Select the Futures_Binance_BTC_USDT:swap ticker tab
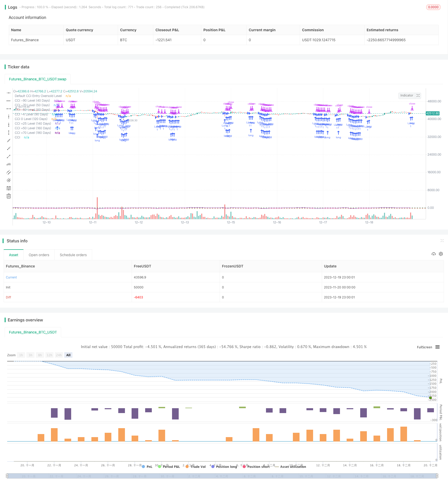This screenshot has height=486, width=448. (x=38, y=79)
